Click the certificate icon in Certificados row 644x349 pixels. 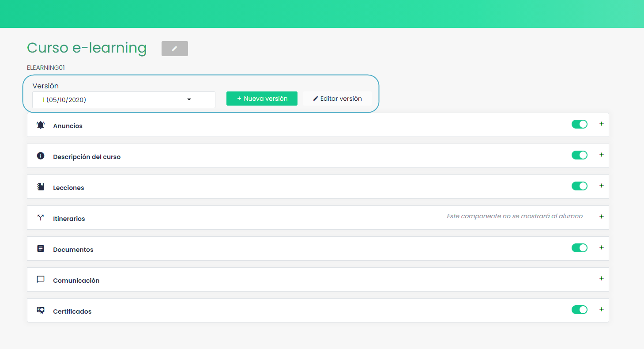(x=41, y=311)
